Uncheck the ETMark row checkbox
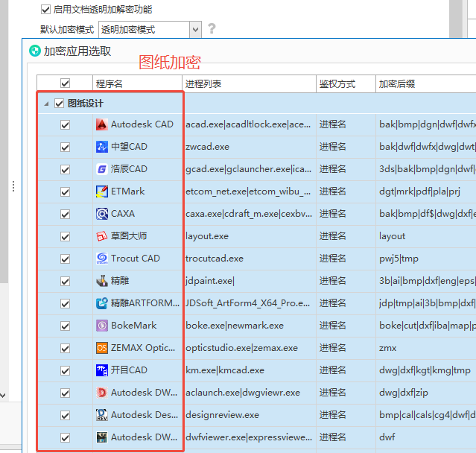476x453 pixels. (65, 192)
